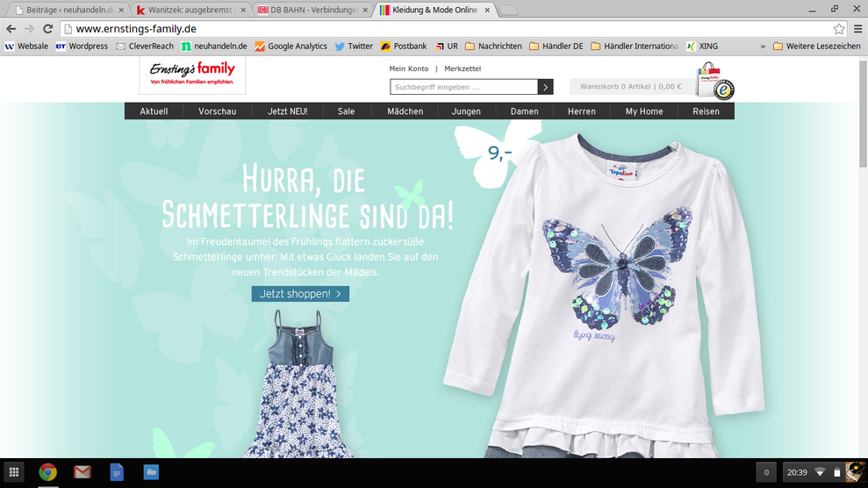Open the Wordpress bookmark
Viewport: 868px width, 488px height.
click(x=82, y=47)
